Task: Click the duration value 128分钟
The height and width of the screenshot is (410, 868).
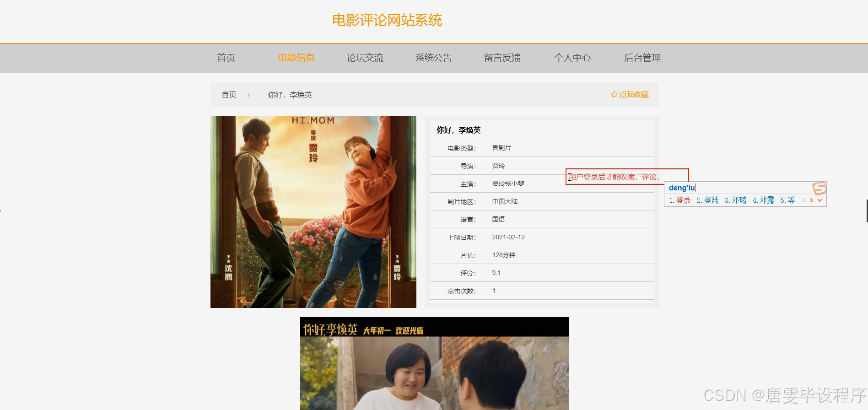Action: pyautogui.click(x=503, y=255)
